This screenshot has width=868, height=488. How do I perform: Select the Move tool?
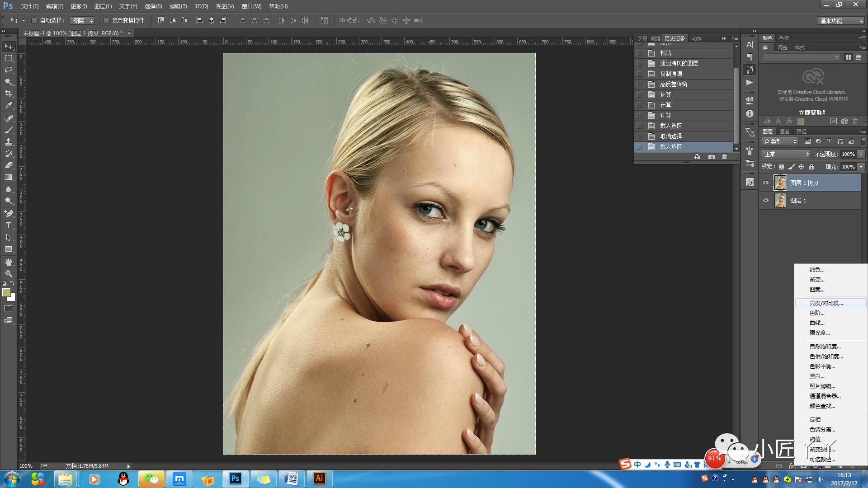pyautogui.click(x=9, y=47)
